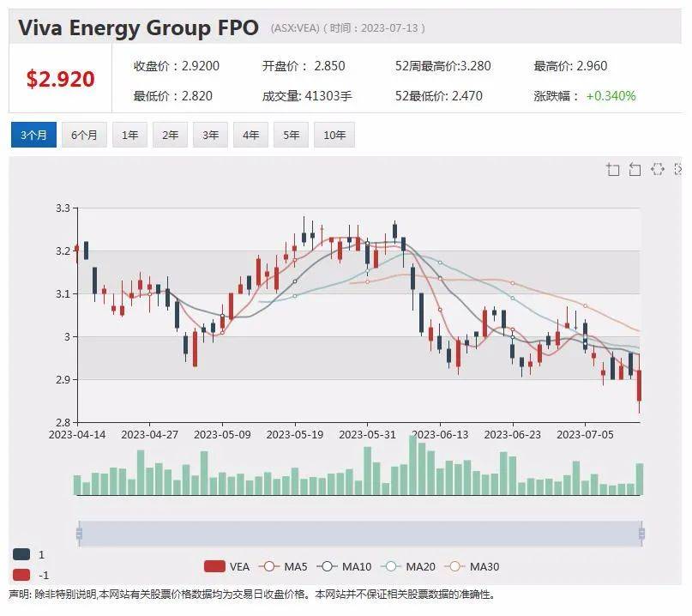Open the 2年 chart period
692x616 pixels.
170,135
